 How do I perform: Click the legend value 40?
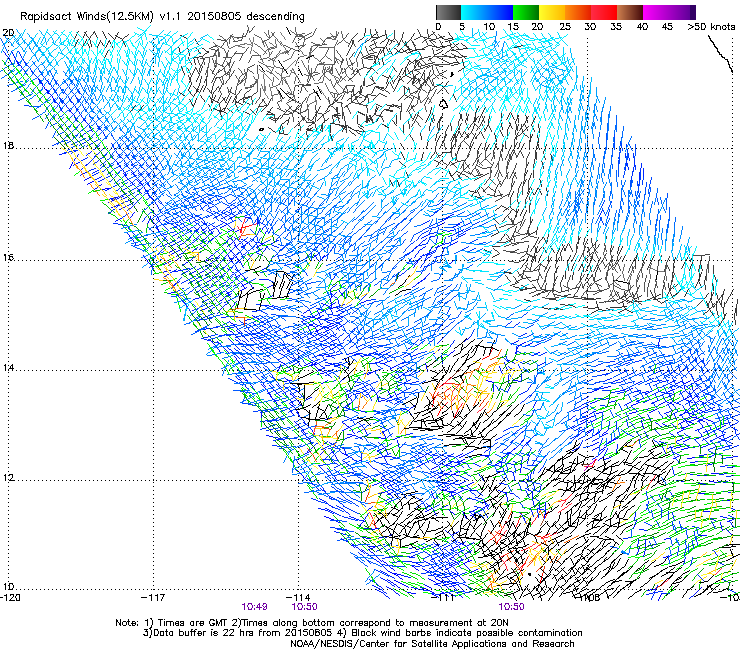tap(642, 27)
